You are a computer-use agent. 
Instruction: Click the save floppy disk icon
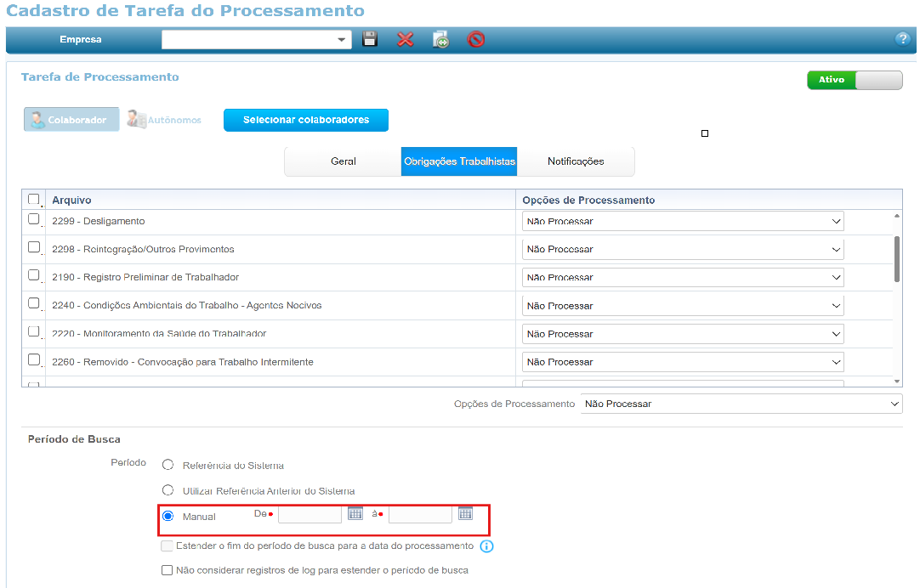(x=370, y=39)
